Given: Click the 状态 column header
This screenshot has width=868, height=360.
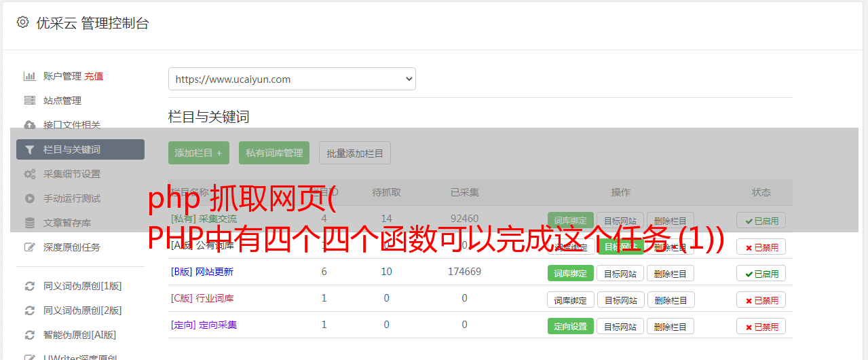Looking at the screenshot, I should click(x=761, y=192).
